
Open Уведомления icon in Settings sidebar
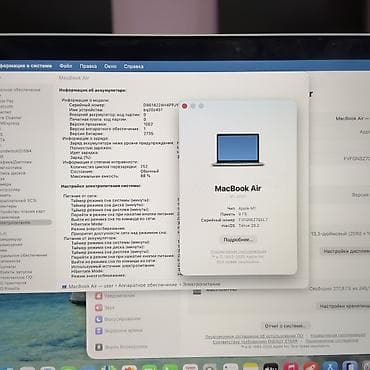[x=99, y=296]
